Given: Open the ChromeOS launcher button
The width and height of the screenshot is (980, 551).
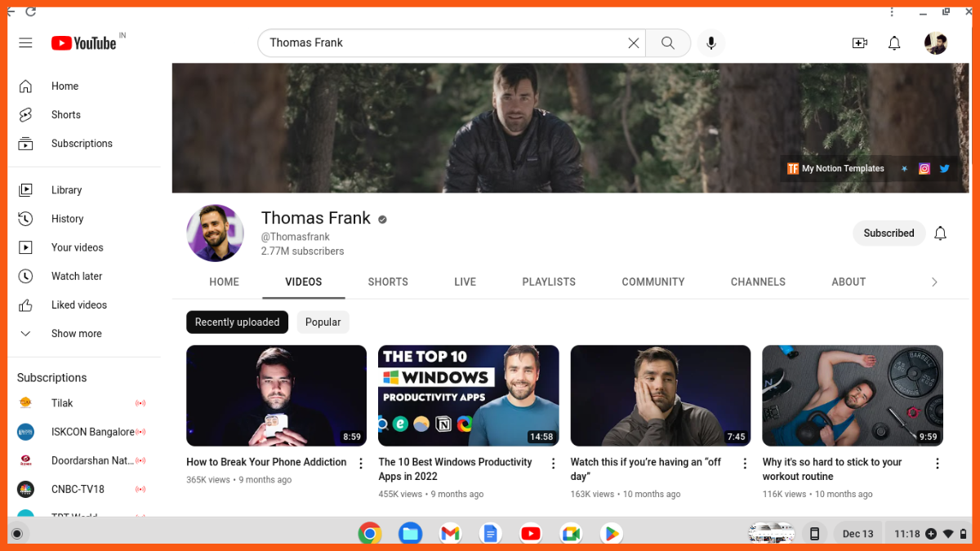Looking at the screenshot, I should (x=16, y=534).
